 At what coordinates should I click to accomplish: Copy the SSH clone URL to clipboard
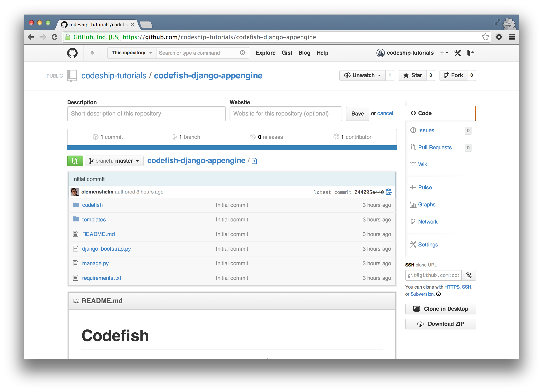tap(468, 275)
